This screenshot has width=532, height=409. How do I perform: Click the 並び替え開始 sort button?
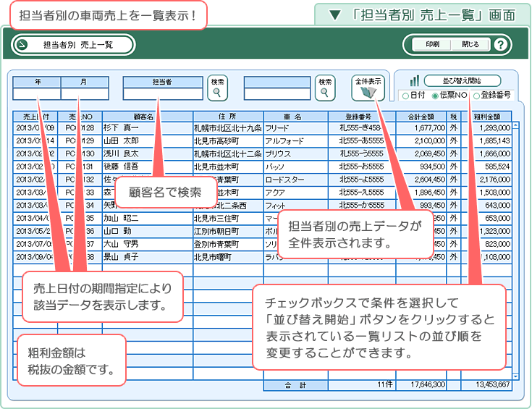coord(462,81)
